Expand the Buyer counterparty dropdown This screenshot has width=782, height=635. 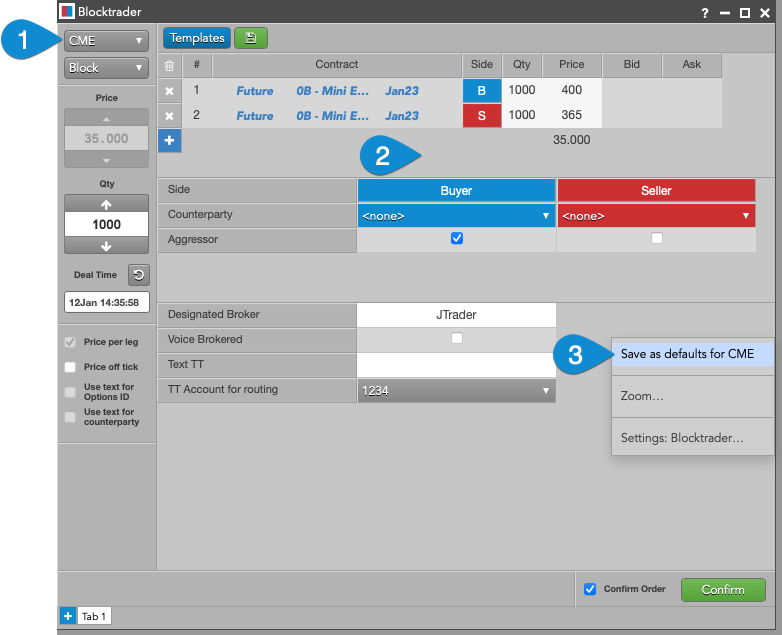click(456, 215)
